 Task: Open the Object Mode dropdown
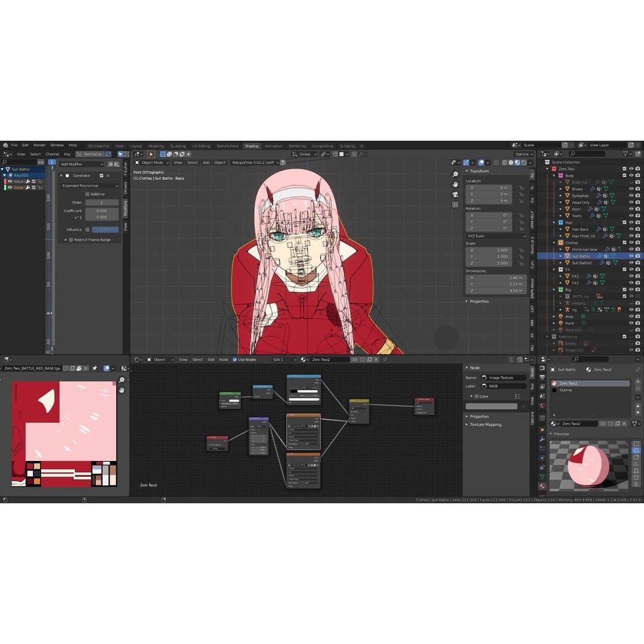(x=152, y=163)
